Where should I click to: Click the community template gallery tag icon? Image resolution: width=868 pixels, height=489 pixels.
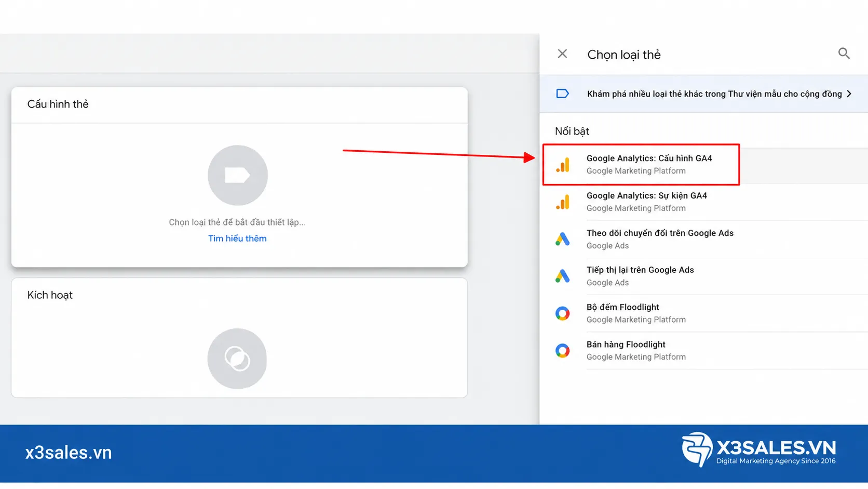(x=563, y=94)
